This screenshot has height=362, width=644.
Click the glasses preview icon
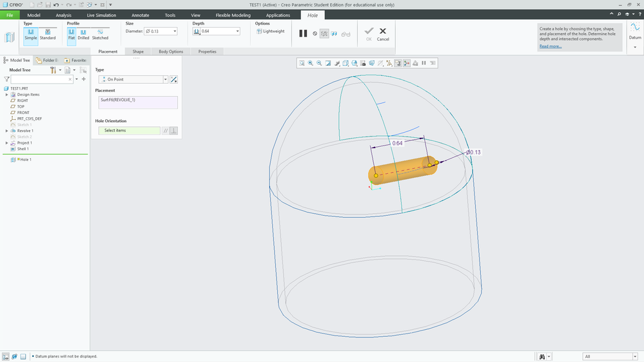point(346,33)
